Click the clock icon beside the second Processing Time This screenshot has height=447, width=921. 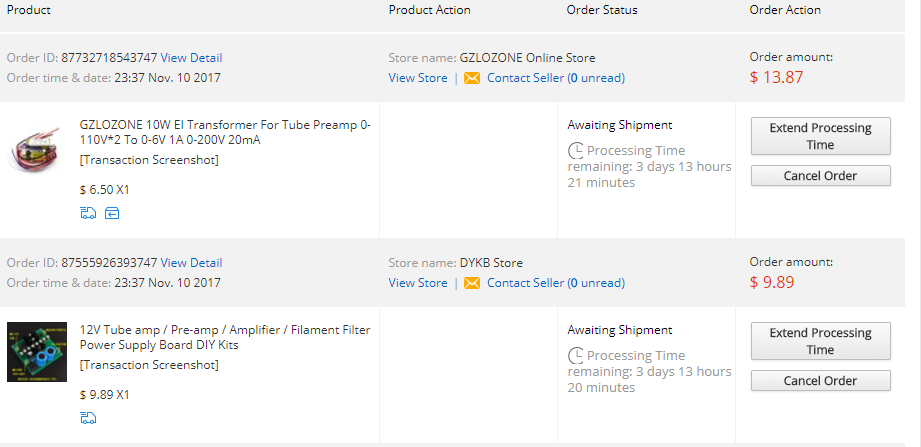(x=575, y=356)
